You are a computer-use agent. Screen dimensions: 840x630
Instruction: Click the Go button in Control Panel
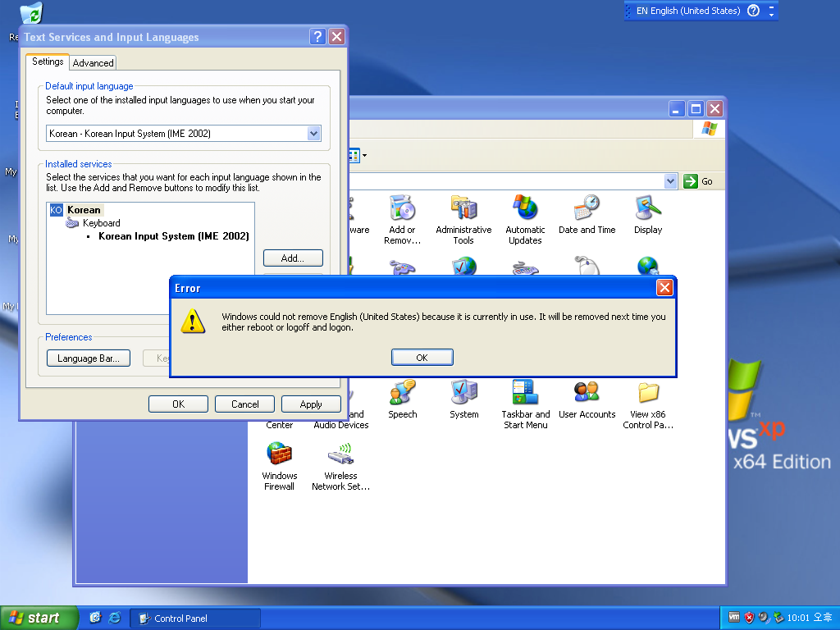click(698, 181)
